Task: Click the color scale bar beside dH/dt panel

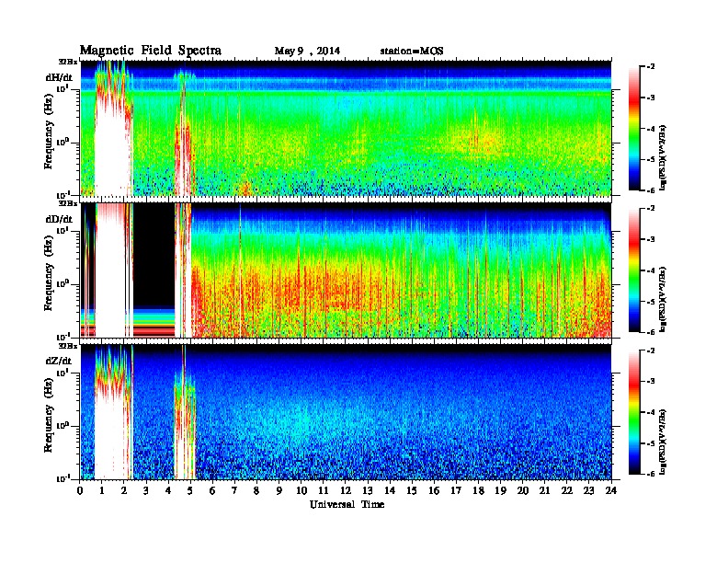Action: (x=634, y=129)
